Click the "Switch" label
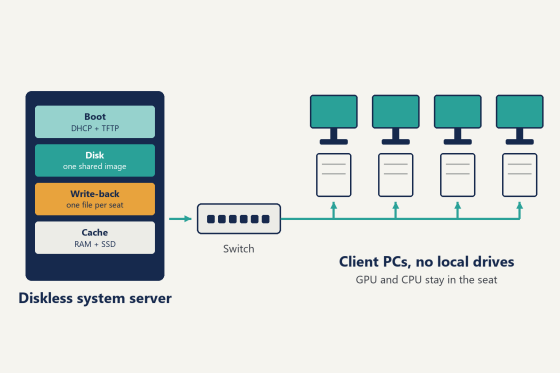Image resolution: width=560 pixels, height=374 pixels. (x=239, y=249)
